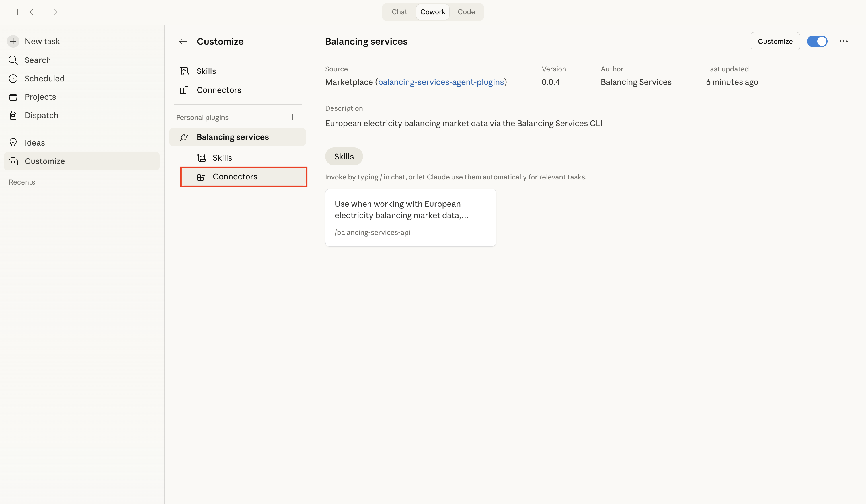
Task: Open Skills in the Customize panel
Action: click(206, 71)
